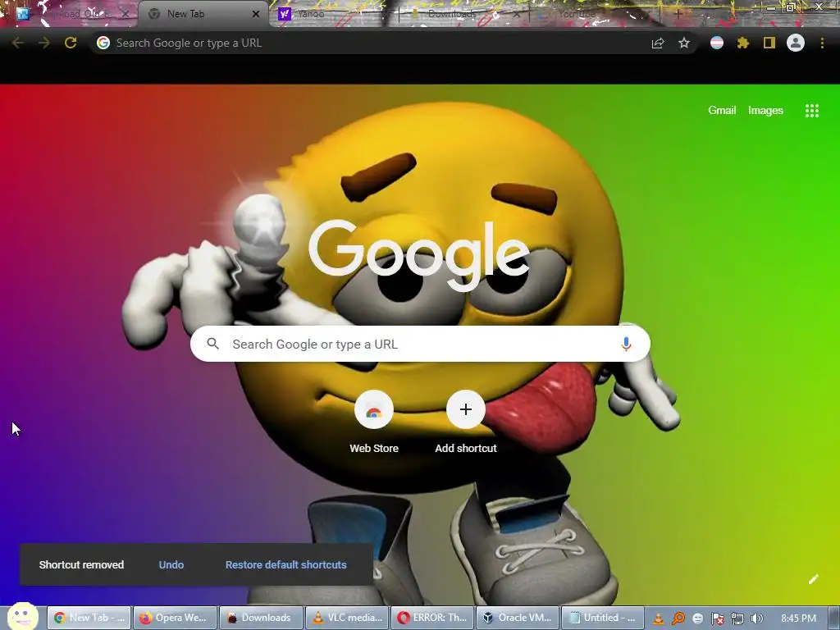Click the "Shortcut removed" message text
840x630 pixels.
click(x=81, y=564)
